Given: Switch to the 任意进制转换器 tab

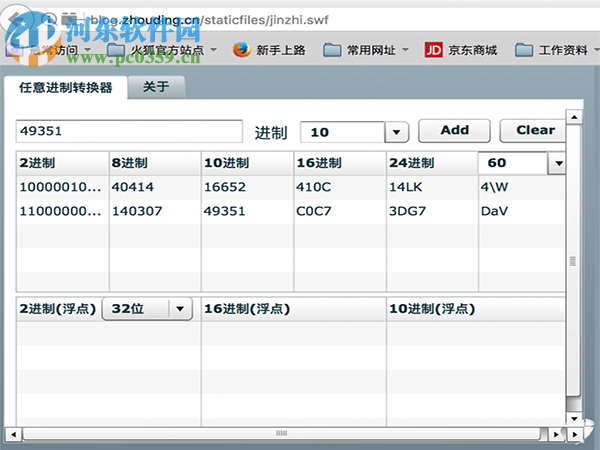Looking at the screenshot, I should pos(66,88).
